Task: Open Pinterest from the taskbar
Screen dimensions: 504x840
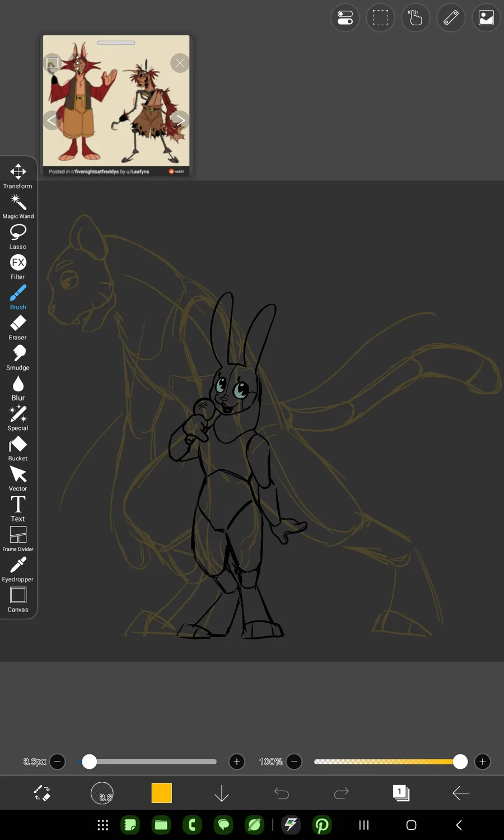Action: [x=322, y=825]
